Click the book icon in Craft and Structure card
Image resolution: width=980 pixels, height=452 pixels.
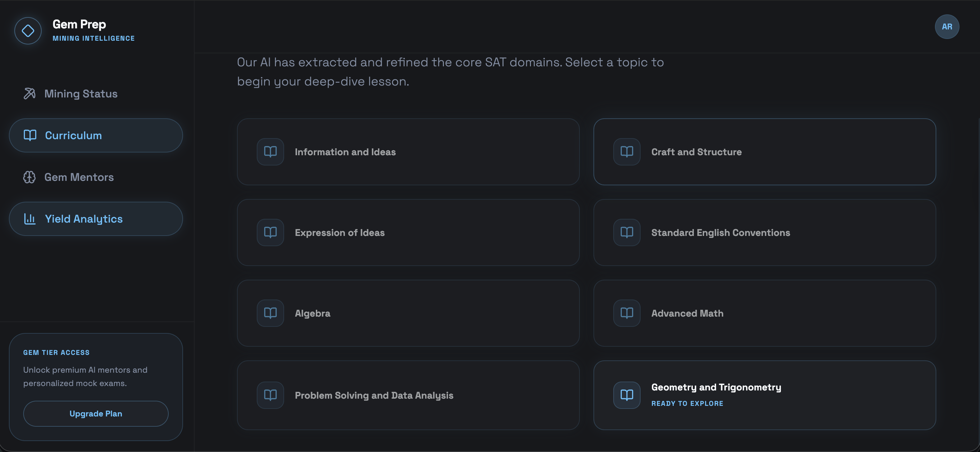click(x=627, y=152)
